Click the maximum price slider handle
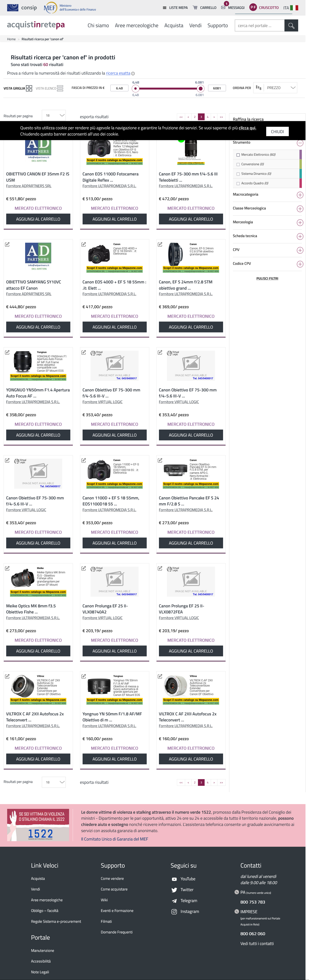Screen dimensions: 309x980 [200, 89]
